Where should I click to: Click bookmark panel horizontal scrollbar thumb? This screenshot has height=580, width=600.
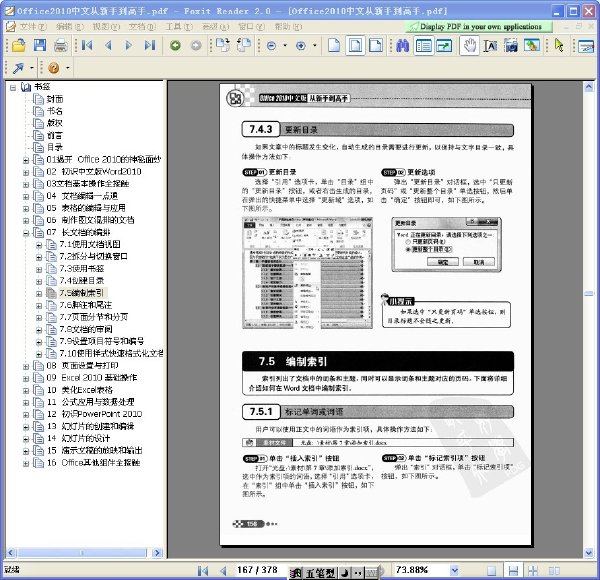(82, 552)
